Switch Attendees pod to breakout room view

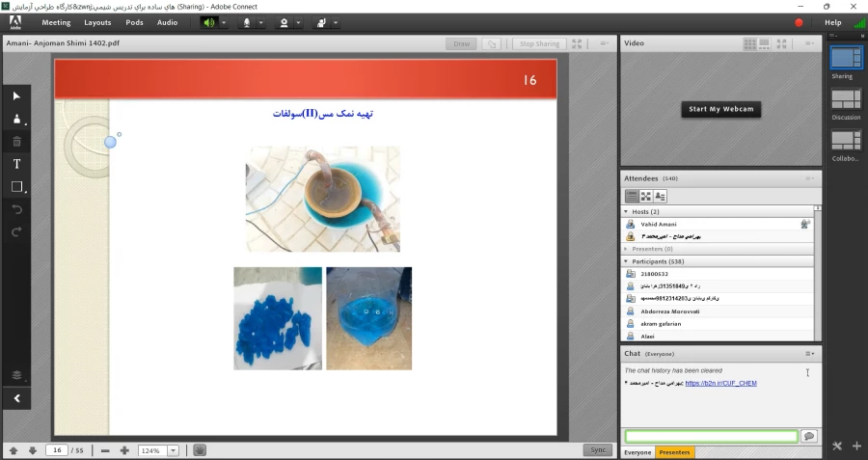(645, 196)
